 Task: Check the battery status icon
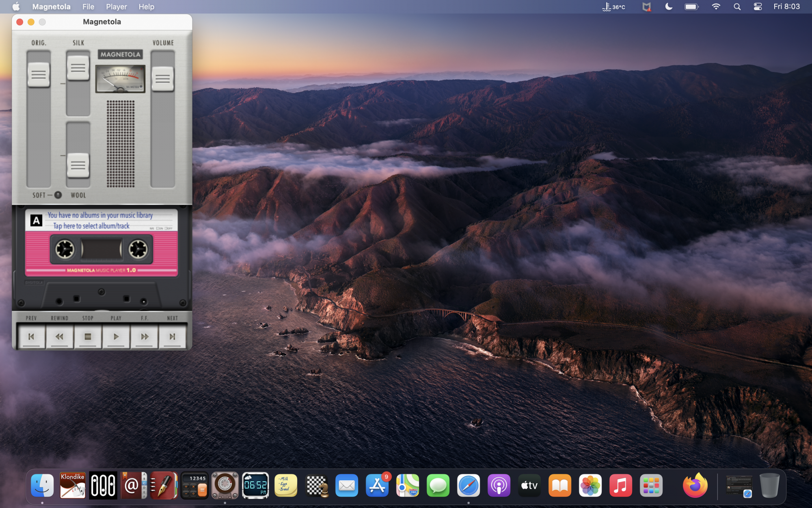691,7
